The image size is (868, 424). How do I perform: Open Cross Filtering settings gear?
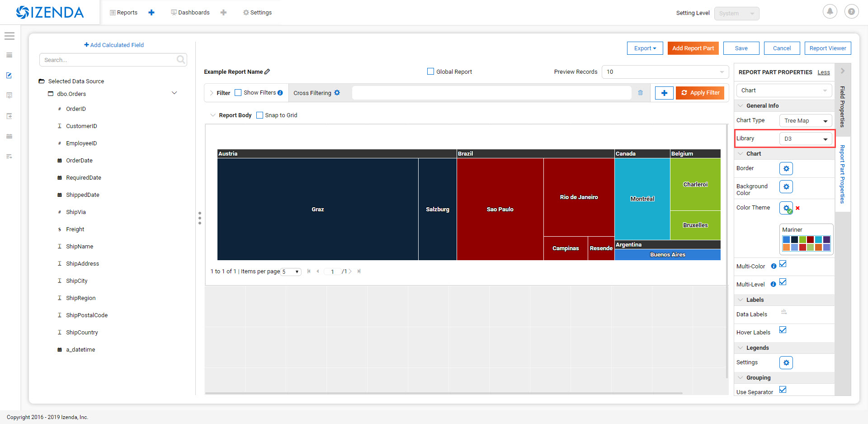click(x=337, y=93)
